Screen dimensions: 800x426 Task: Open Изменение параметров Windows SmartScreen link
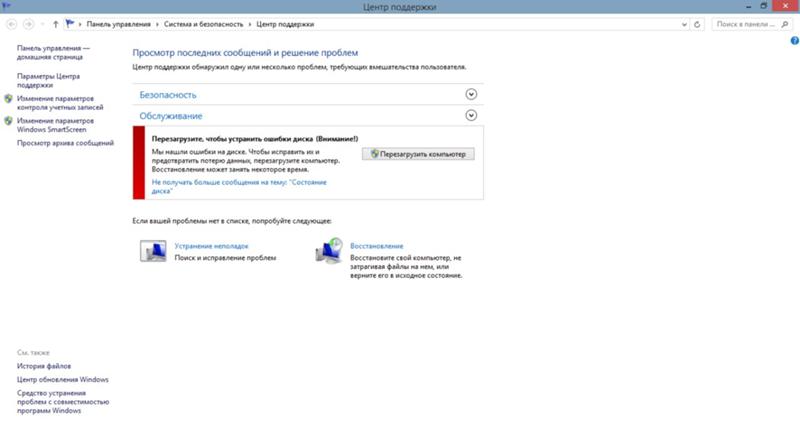coord(56,125)
